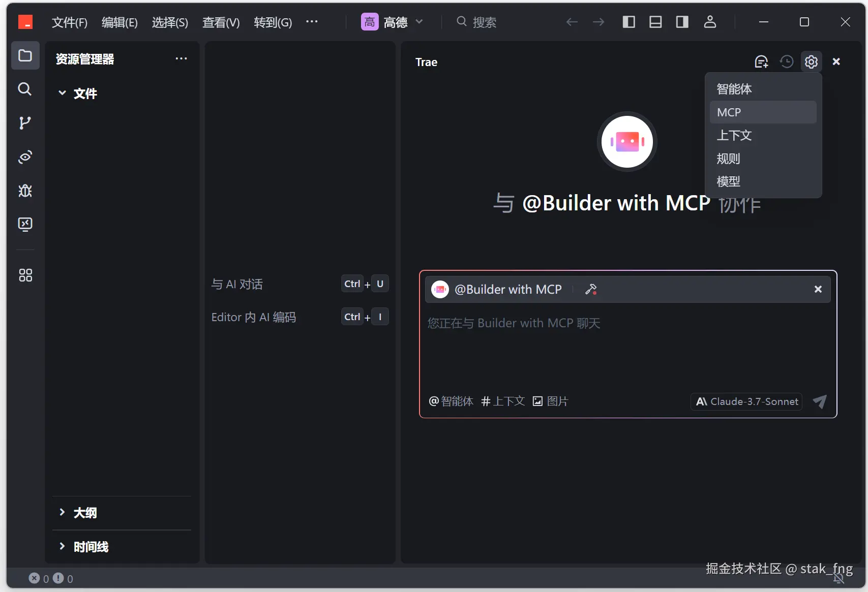This screenshot has height=592, width=868.
Task: Open the Claude-3.7-Sonnet model selector
Action: (x=746, y=401)
